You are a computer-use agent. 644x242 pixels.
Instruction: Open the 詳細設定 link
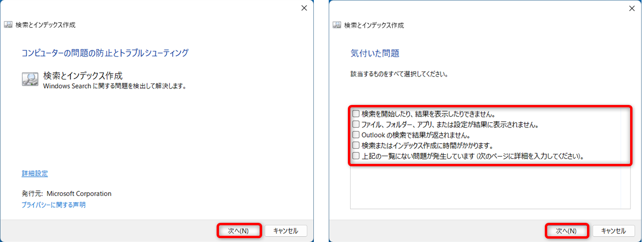point(34,173)
